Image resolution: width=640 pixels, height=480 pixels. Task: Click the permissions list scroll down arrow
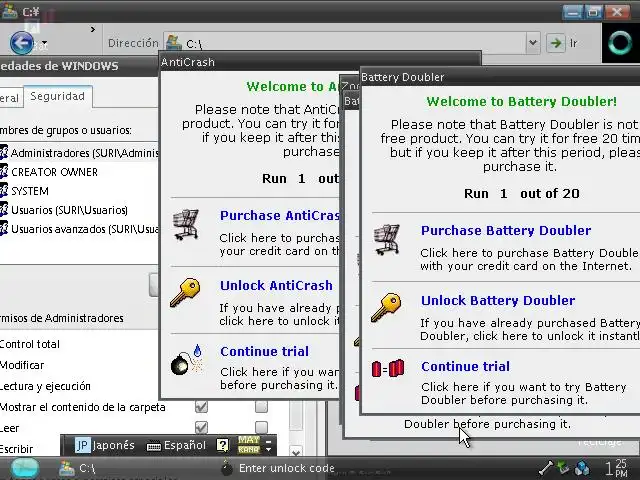[x=296, y=451]
